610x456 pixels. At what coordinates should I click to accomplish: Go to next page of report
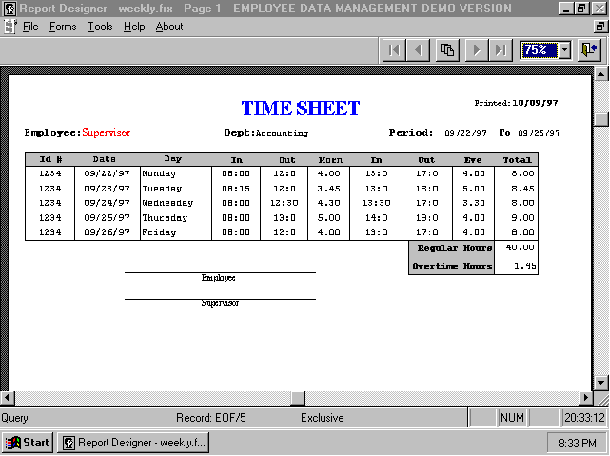point(477,50)
